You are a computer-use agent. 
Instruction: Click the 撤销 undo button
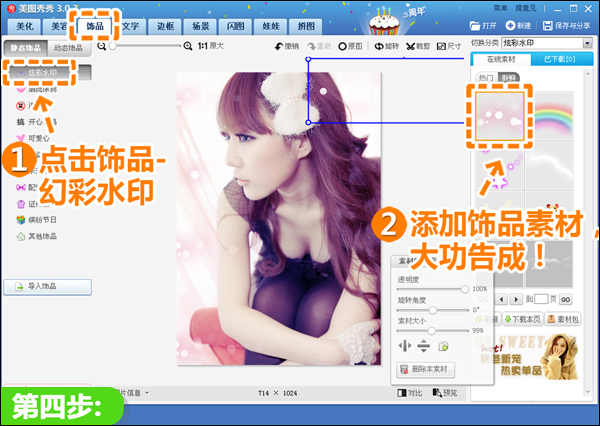click(x=287, y=46)
